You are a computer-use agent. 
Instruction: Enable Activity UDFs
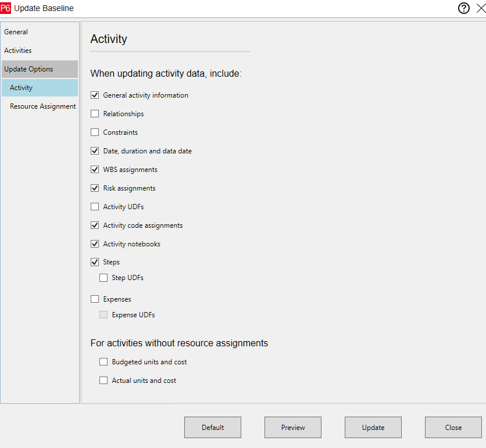pos(95,206)
